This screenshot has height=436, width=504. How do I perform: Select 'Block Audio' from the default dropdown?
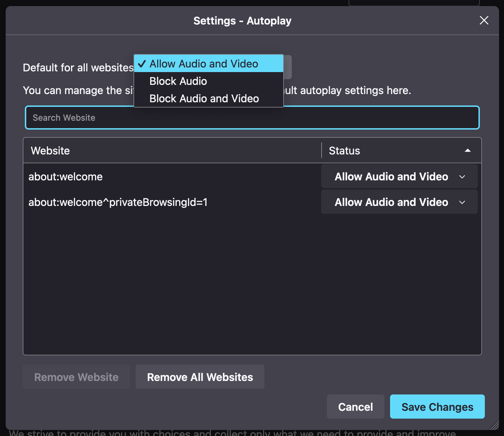178,81
